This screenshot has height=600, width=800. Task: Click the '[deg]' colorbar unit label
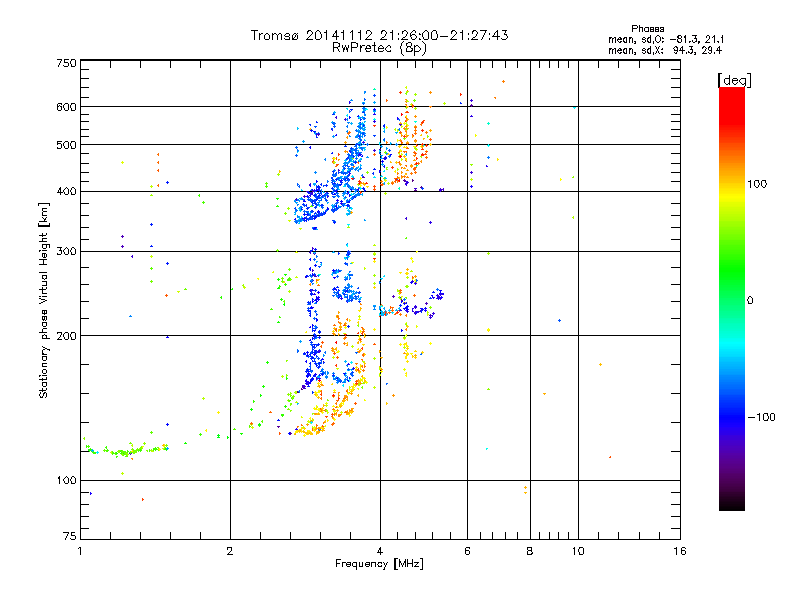pyautogui.click(x=734, y=80)
